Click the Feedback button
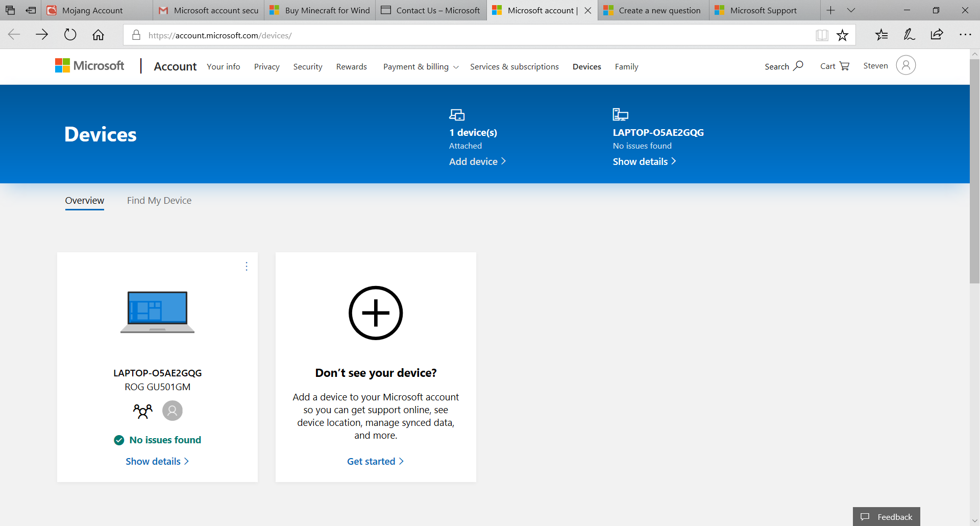 pyautogui.click(x=887, y=517)
